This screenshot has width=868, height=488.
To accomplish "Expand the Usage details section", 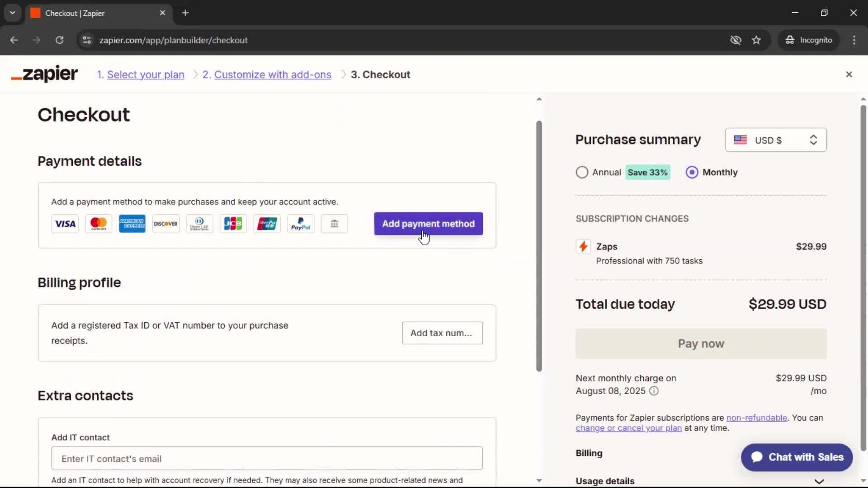I will pos(700,481).
